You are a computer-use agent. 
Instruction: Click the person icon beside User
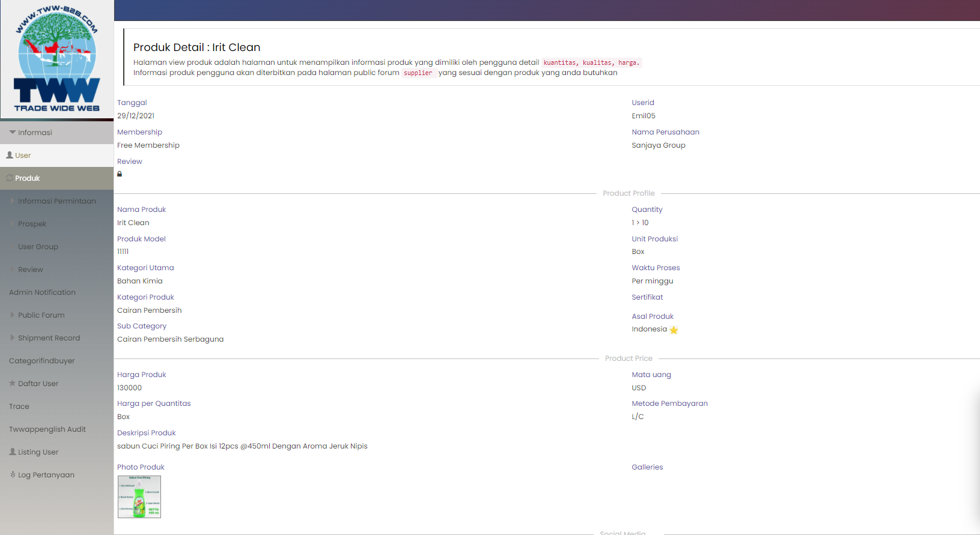(x=10, y=155)
